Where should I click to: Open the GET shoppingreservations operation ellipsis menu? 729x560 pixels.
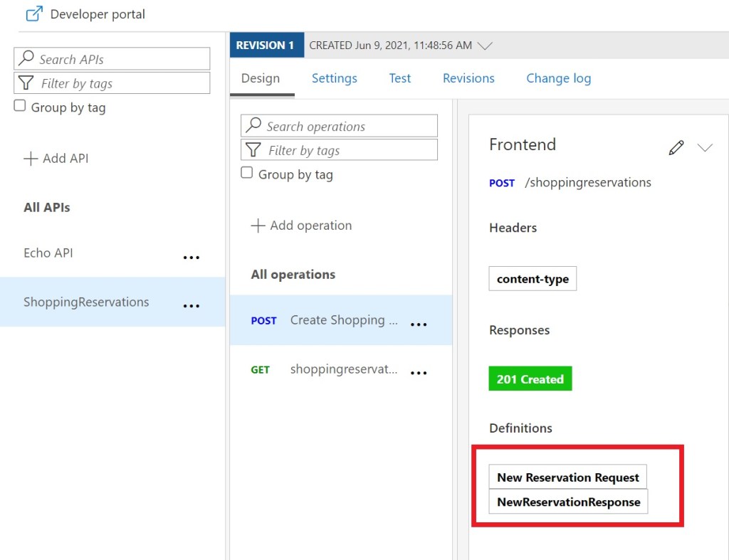(x=419, y=373)
